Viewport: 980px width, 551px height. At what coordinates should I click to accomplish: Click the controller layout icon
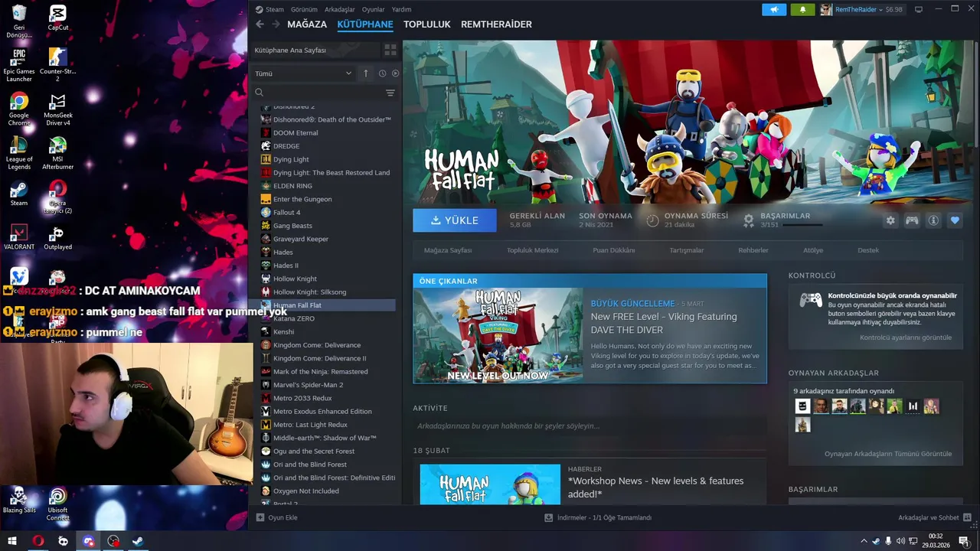[x=912, y=220]
